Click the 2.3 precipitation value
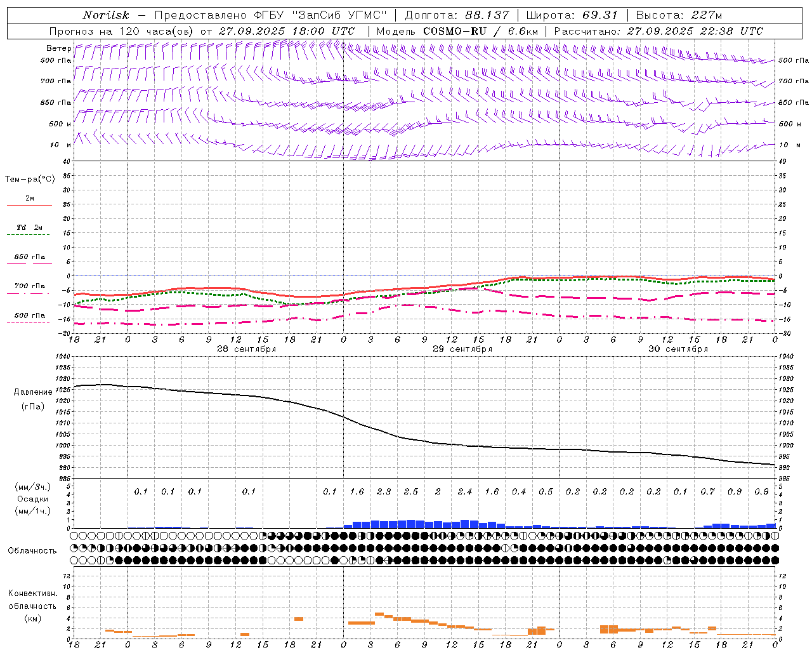The width and height of the screenshot is (812, 650). 384,491
